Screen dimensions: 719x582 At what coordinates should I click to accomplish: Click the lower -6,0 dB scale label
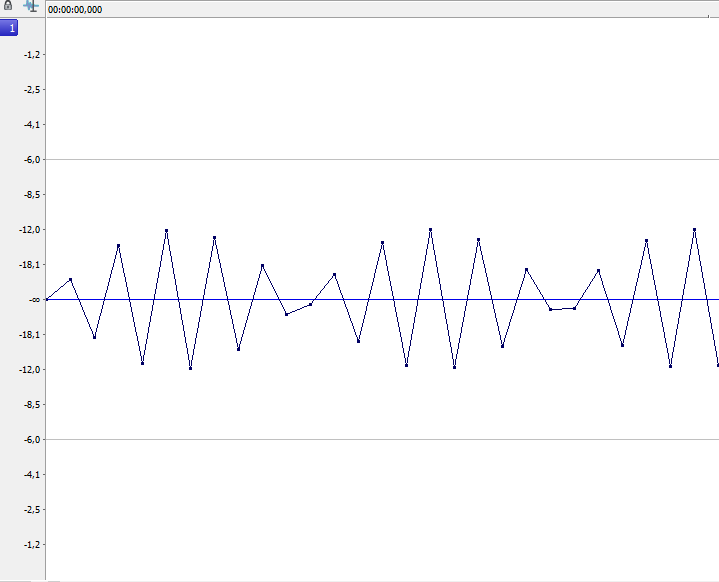click(x=32, y=439)
